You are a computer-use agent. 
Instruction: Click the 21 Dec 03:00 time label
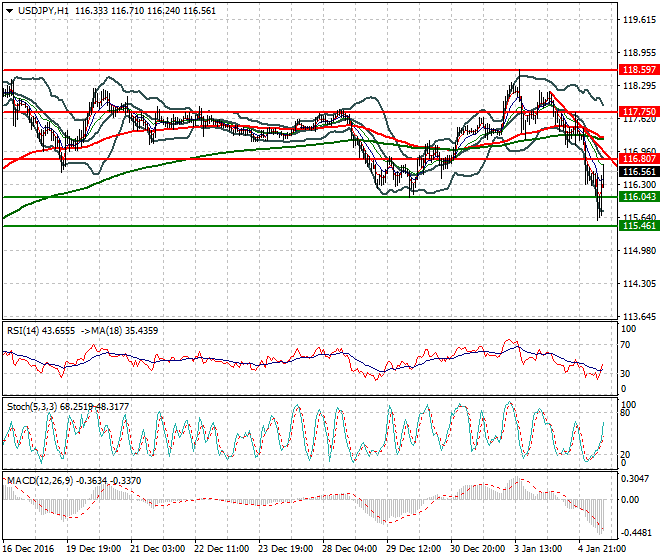click(157, 549)
